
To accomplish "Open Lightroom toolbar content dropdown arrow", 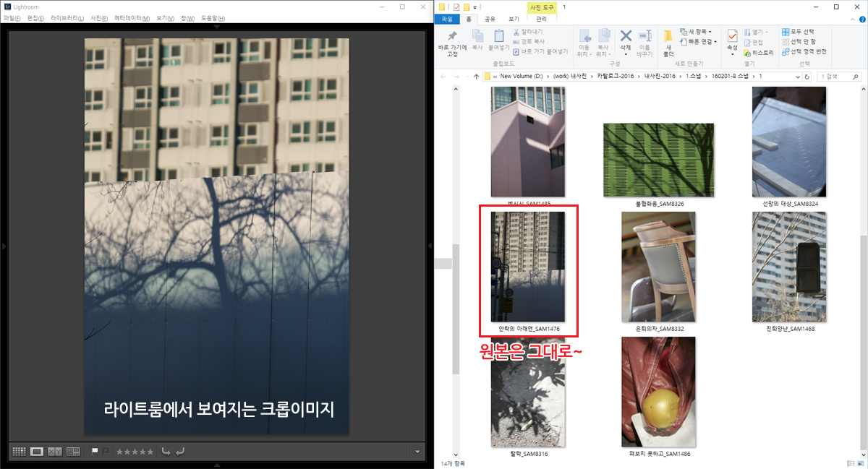I will 417,452.
